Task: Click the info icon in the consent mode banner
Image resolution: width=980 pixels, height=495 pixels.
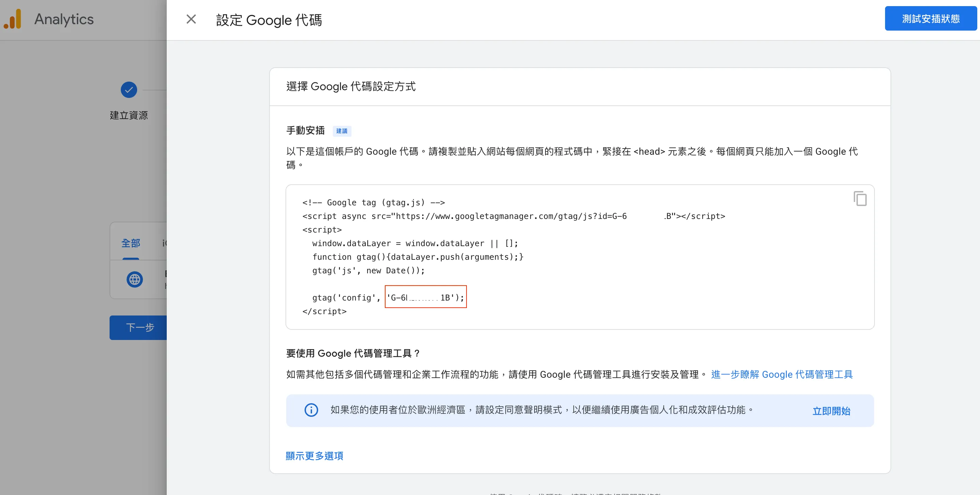Action: point(311,411)
